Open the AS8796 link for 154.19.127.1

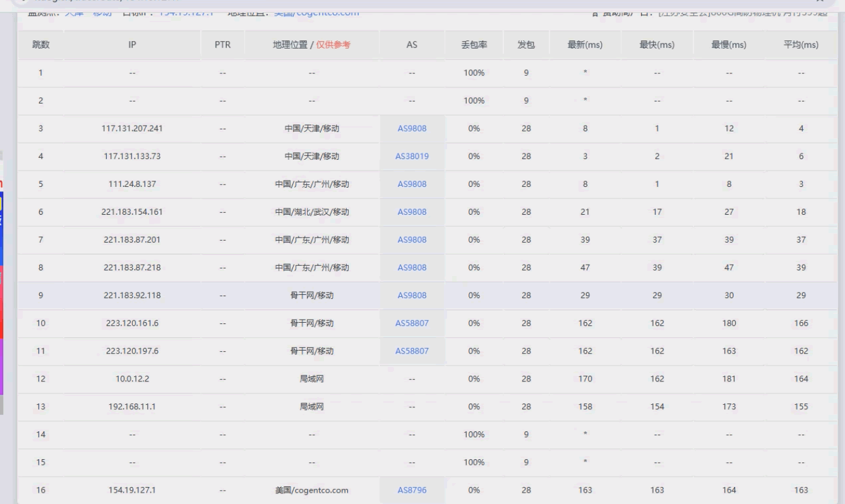(412, 490)
